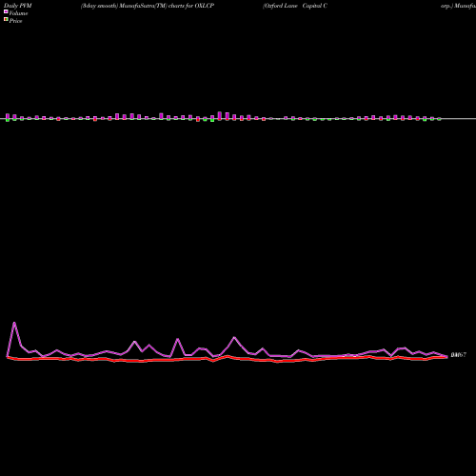Image resolution: width=476 pixels, height=476 pixels.
Task: Select the 'Volume' legend label
Action: click(18, 13)
